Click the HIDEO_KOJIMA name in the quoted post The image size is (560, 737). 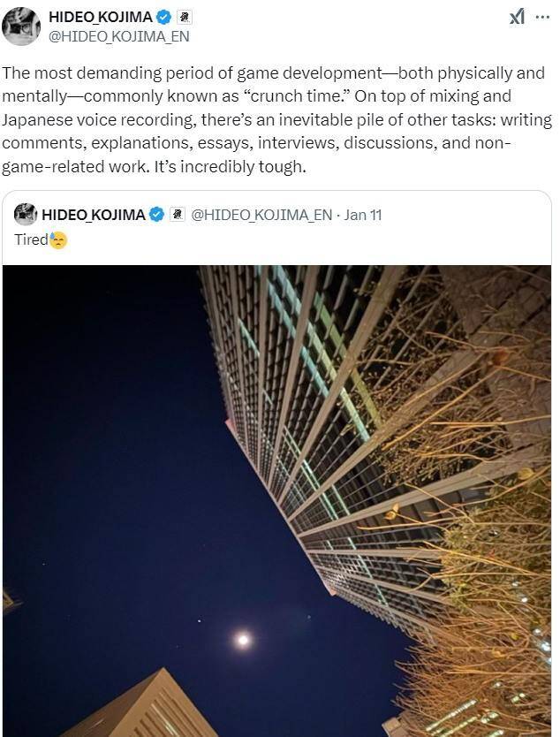94,215
